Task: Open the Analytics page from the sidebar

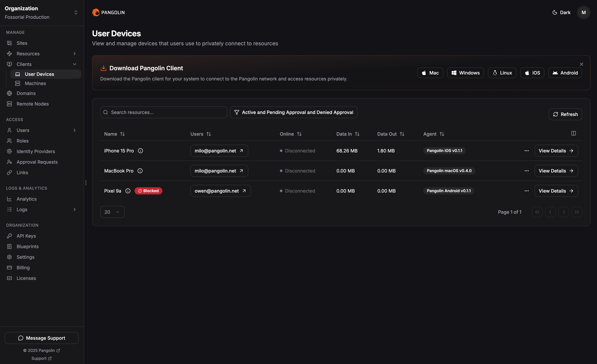Action: pyautogui.click(x=26, y=199)
